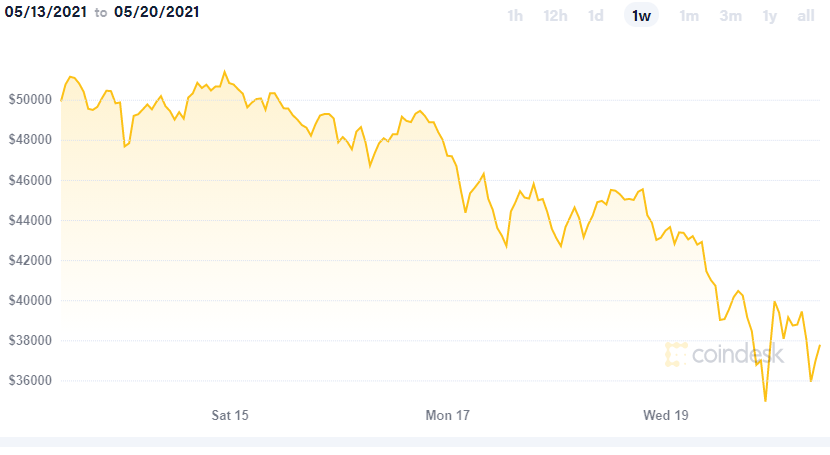
Task: Show the 1d price range
Action: [596, 15]
